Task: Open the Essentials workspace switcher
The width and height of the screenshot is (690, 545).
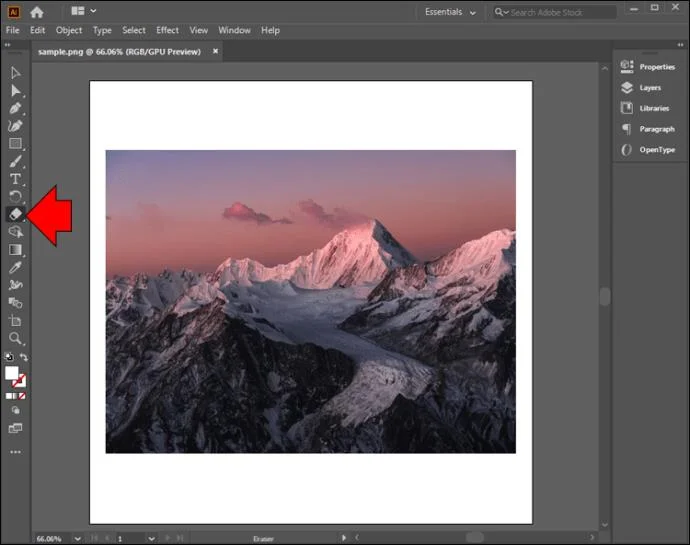Action: 450,12
